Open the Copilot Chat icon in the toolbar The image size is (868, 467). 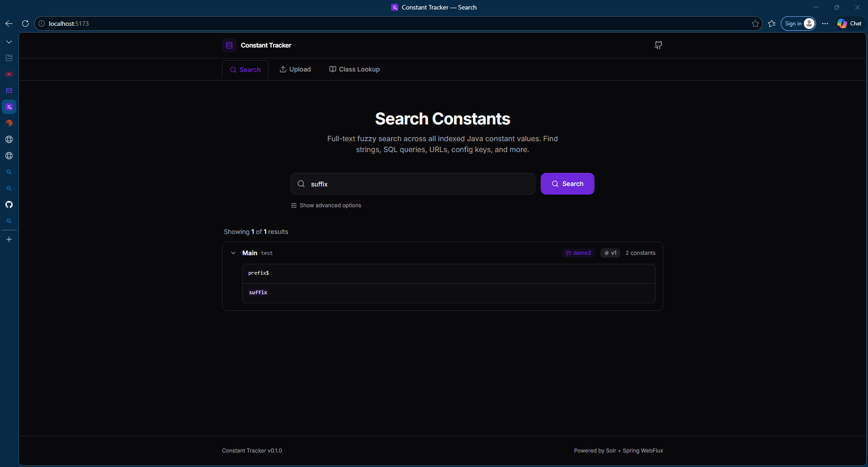point(849,24)
